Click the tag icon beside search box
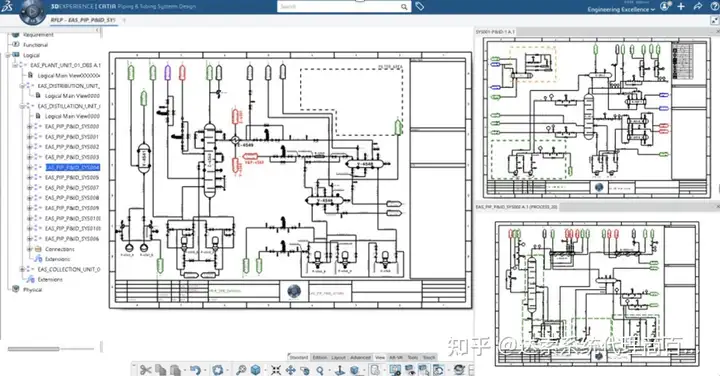The image size is (720, 376). pyautogui.click(x=420, y=6)
